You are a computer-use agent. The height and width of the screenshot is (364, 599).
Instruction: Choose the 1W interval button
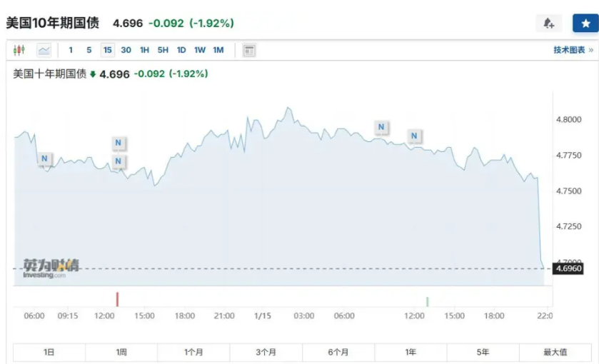click(x=200, y=50)
